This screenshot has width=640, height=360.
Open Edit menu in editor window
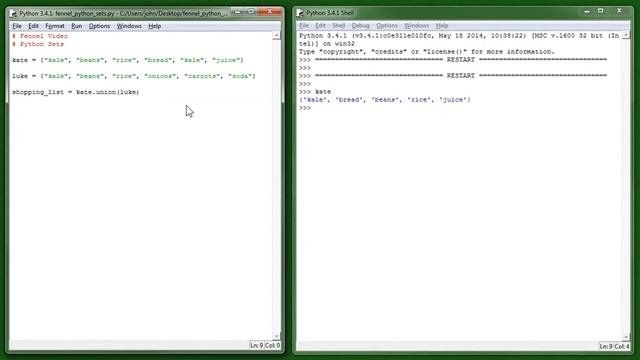33,26
